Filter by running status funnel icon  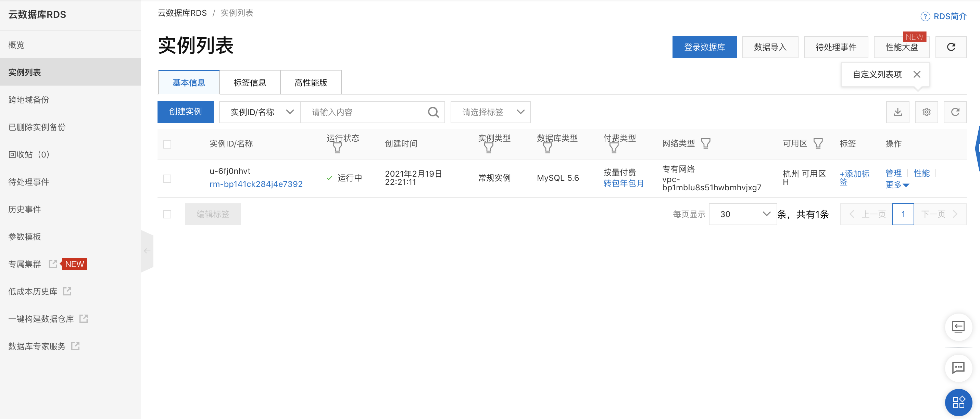[x=337, y=148]
